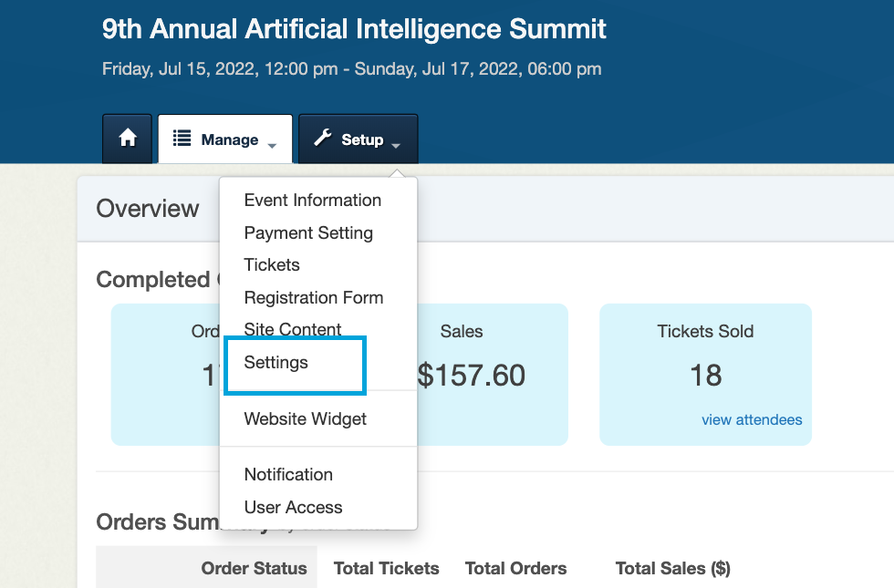
Task: Choose Tickets in the Setup menu
Action: [x=272, y=265]
